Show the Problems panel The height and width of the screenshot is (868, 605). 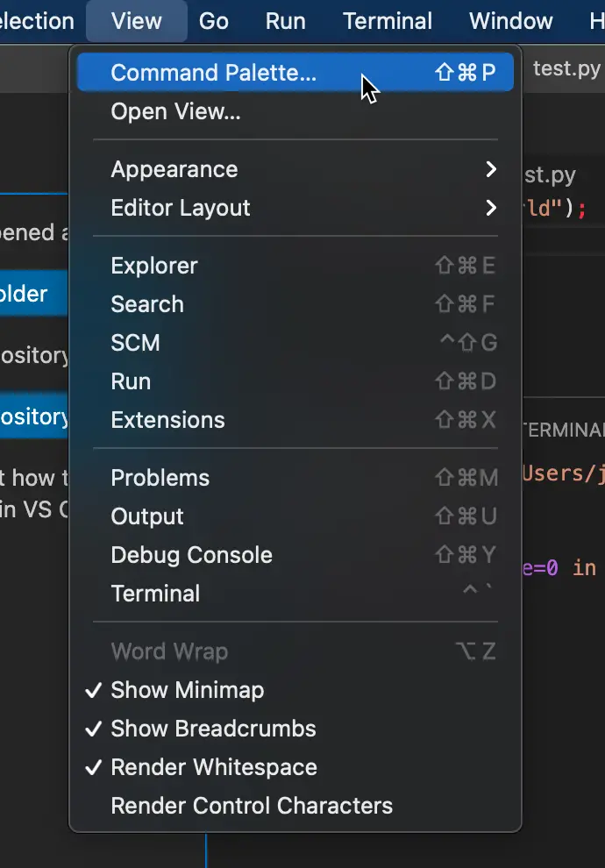tap(295, 478)
